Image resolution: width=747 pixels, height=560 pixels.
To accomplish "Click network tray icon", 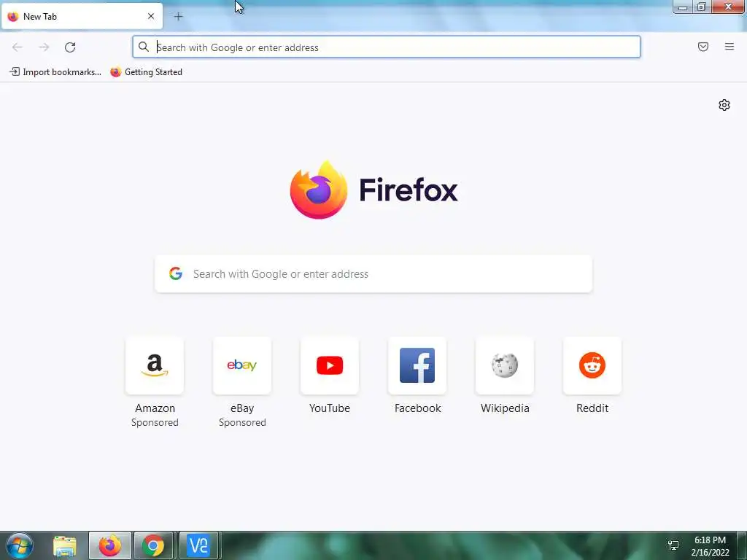I will pyautogui.click(x=673, y=545).
